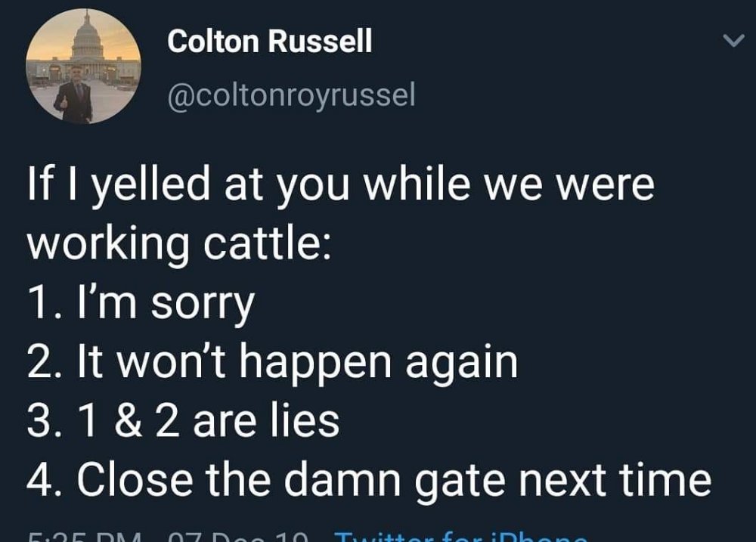This screenshot has height=542, width=756.
Task: Open the Colton Russell display name
Action: (x=270, y=41)
